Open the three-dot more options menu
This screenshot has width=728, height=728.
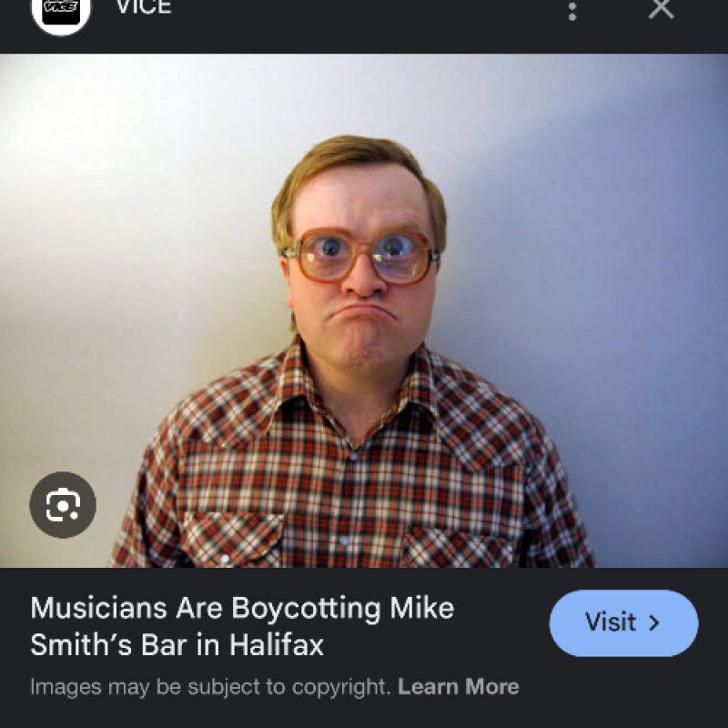[x=572, y=11]
